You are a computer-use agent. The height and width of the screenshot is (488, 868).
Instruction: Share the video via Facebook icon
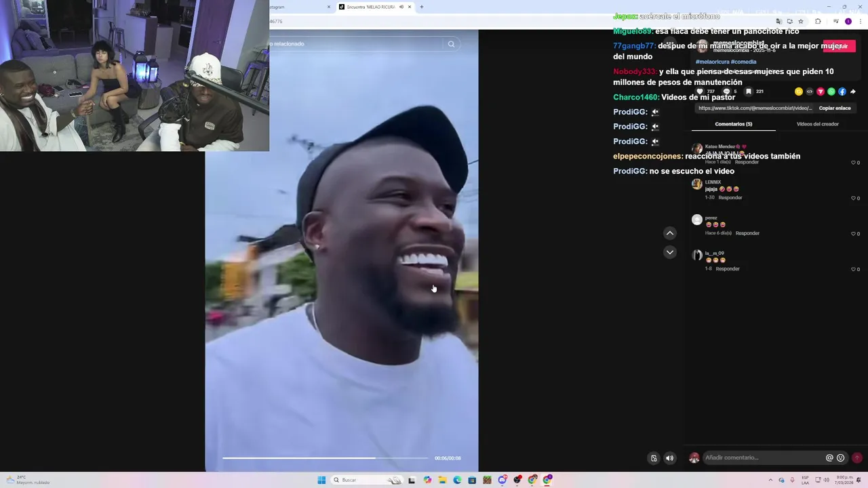click(x=842, y=91)
